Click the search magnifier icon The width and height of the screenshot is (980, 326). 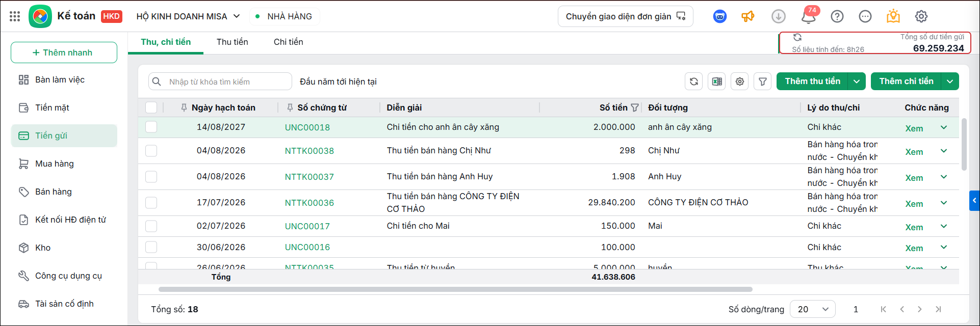pos(158,81)
